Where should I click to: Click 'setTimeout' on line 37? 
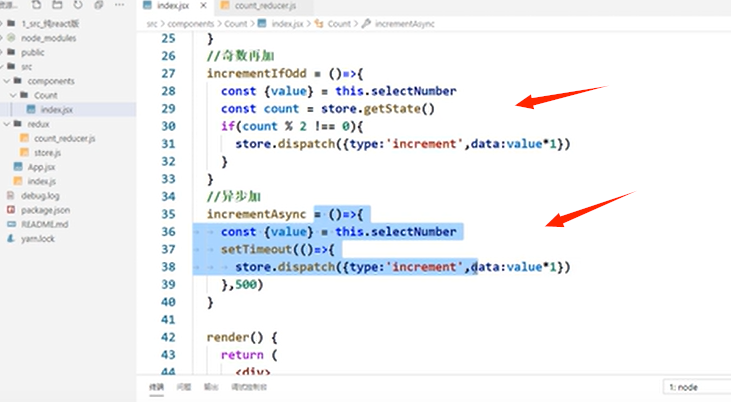(x=256, y=250)
